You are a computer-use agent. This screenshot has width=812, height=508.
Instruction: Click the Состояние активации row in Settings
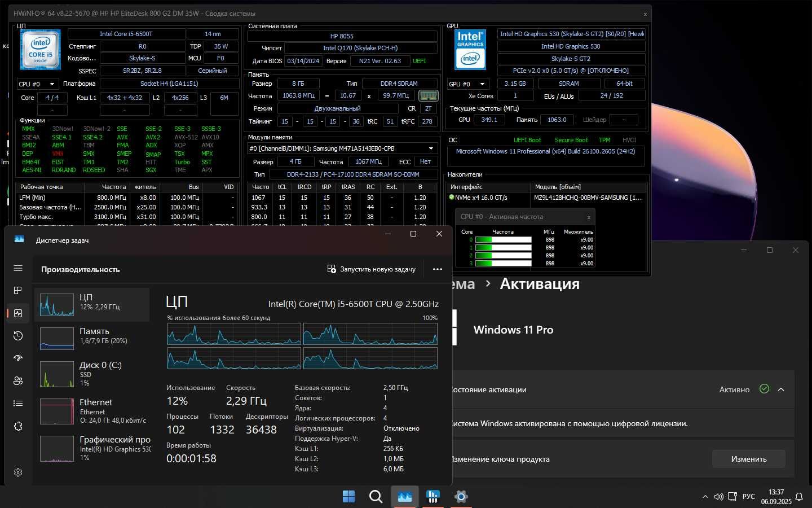623,389
